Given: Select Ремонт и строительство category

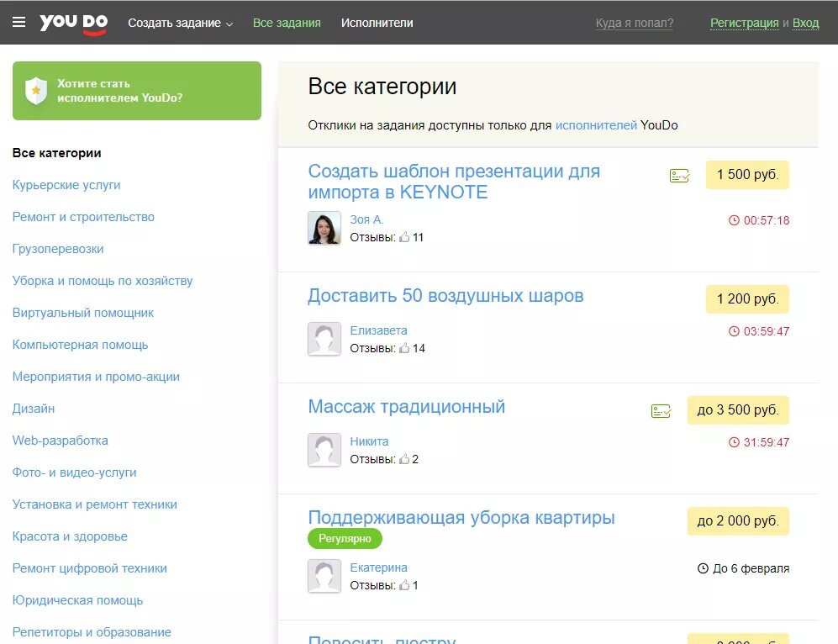Looking at the screenshot, I should point(83,217).
